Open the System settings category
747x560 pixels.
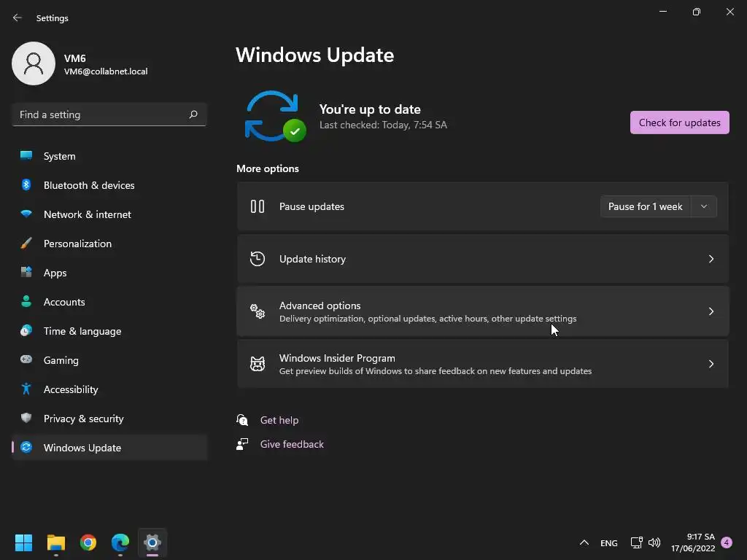109,156
